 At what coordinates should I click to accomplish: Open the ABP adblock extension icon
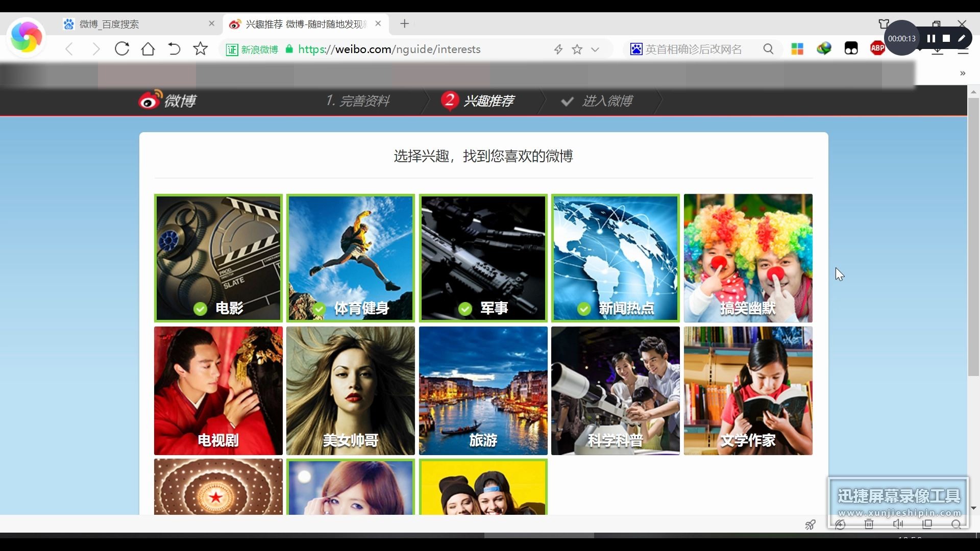tap(877, 48)
